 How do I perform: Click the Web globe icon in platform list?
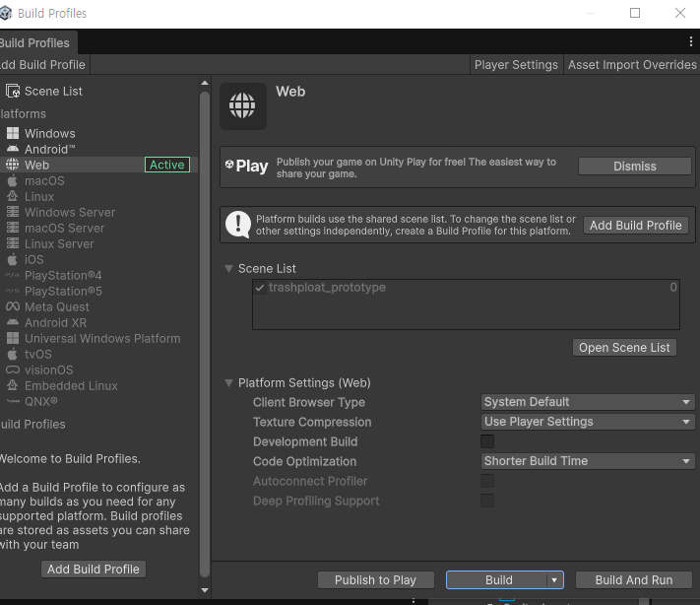click(x=13, y=165)
